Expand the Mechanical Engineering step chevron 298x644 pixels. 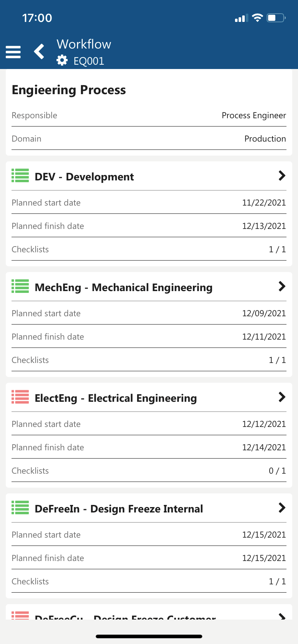(282, 286)
